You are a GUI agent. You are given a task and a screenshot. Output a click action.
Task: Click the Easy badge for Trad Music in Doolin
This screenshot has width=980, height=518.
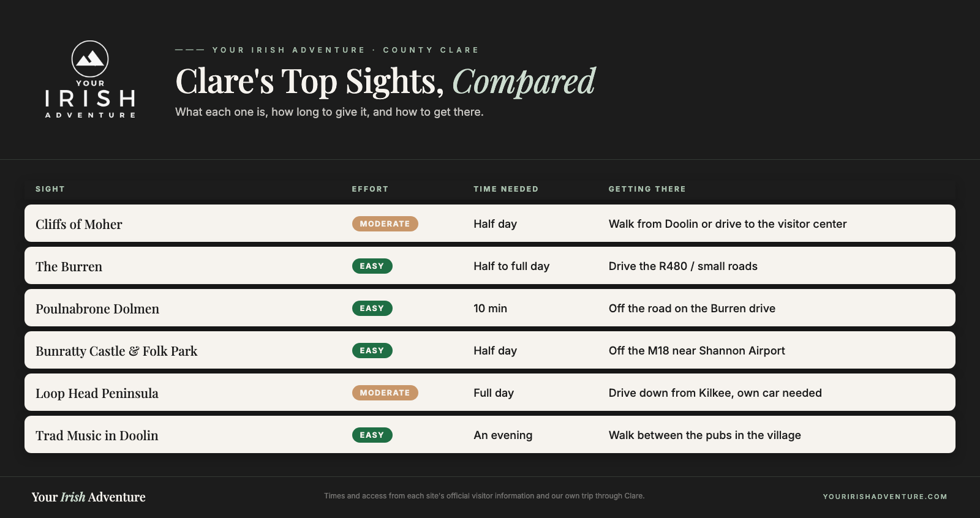[x=372, y=435]
